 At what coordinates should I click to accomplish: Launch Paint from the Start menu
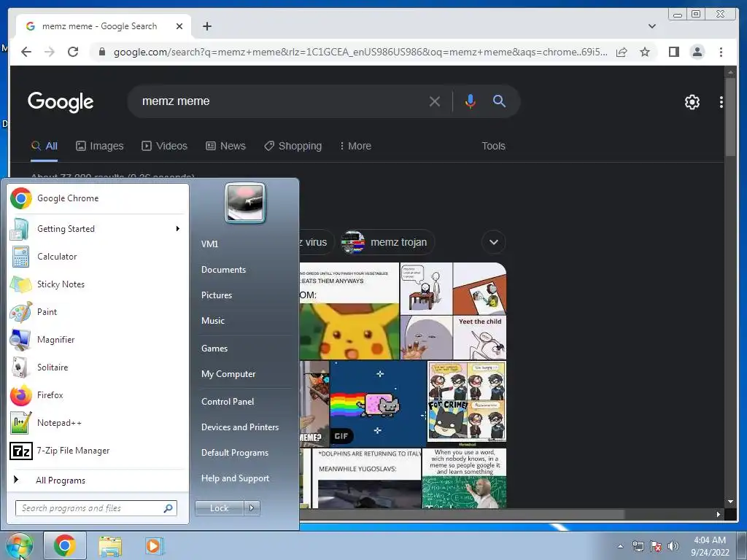pos(98,312)
